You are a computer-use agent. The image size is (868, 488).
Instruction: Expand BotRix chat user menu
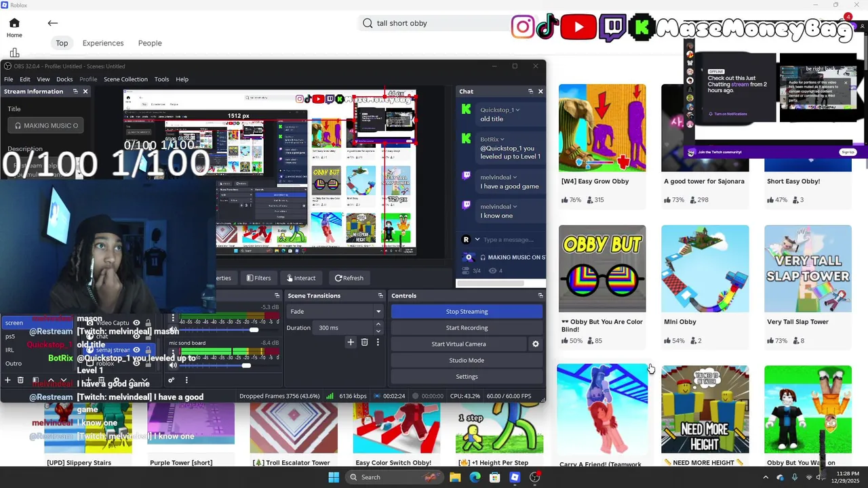502,140
